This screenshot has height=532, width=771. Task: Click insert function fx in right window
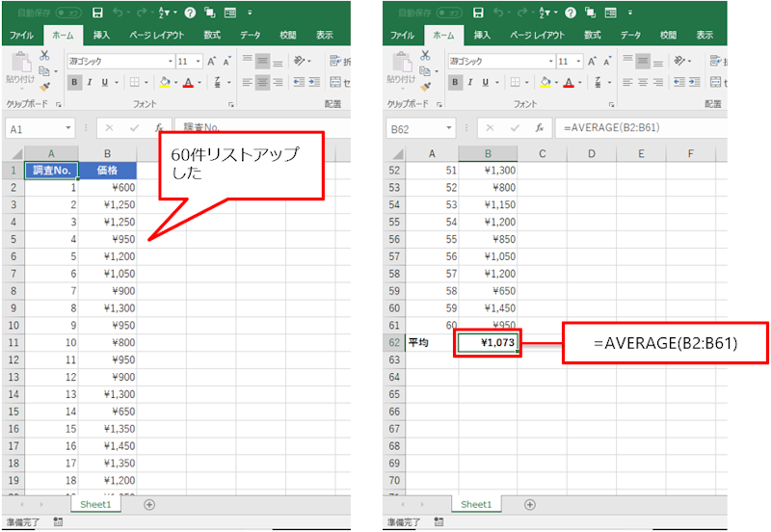(x=540, y=128)
